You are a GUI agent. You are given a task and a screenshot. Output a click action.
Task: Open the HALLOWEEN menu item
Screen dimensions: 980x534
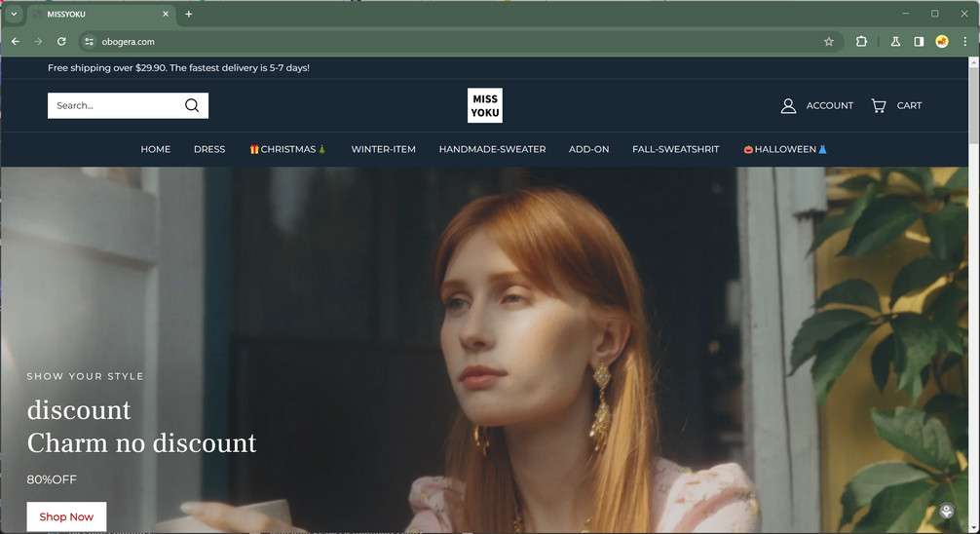coord(785,149)
